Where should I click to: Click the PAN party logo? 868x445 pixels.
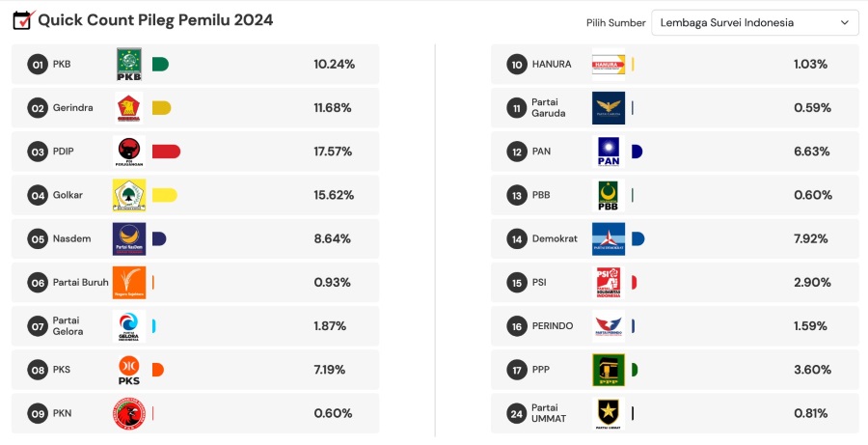[x=609, y=152]
